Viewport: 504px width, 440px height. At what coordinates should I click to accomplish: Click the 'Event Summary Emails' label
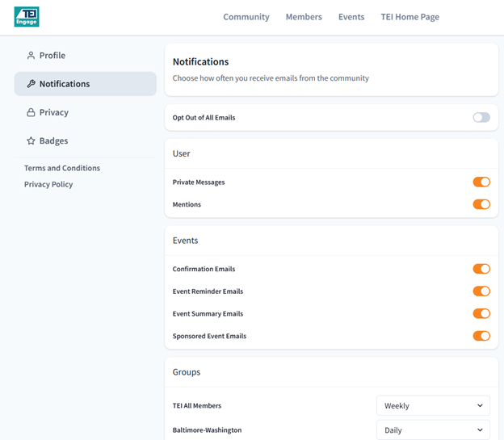(208, 314)
